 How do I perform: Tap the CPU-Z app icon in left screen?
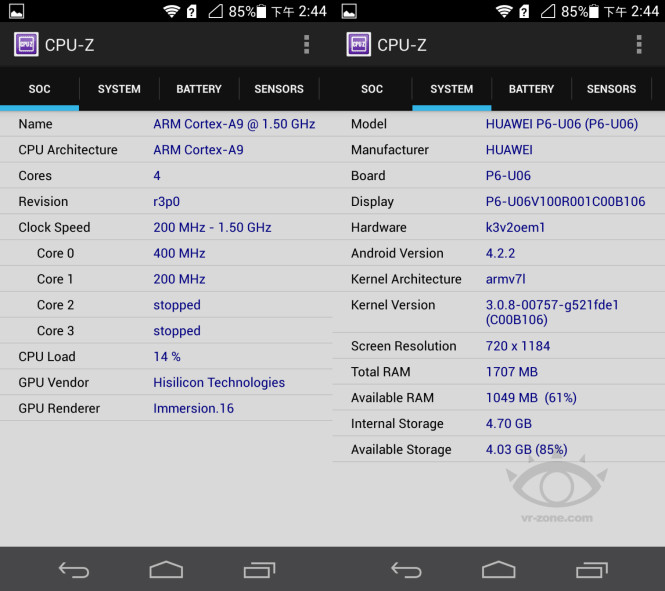[26, 45]
